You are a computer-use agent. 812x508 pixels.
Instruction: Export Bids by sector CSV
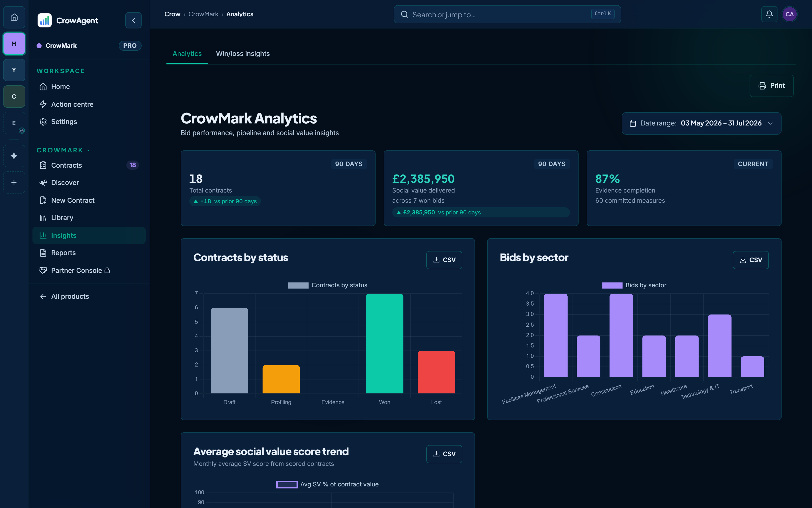(751, 260)
